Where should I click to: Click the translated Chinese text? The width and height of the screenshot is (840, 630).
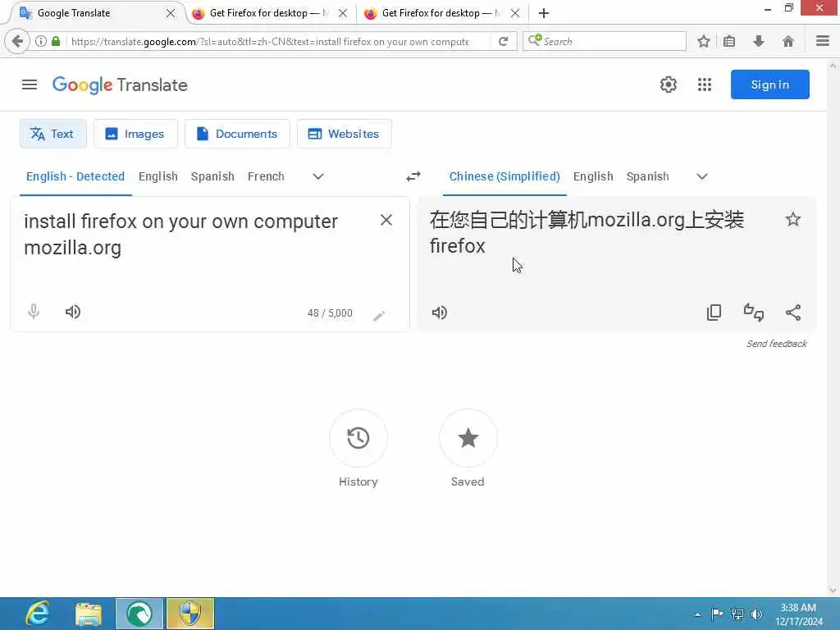point(587,232)
